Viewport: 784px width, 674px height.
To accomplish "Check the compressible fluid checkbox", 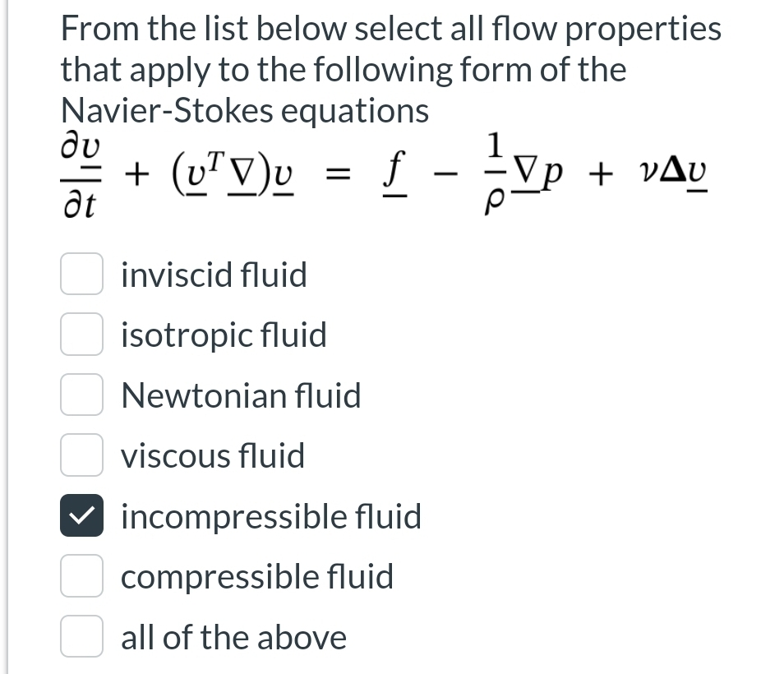I will tap(81, 576).
